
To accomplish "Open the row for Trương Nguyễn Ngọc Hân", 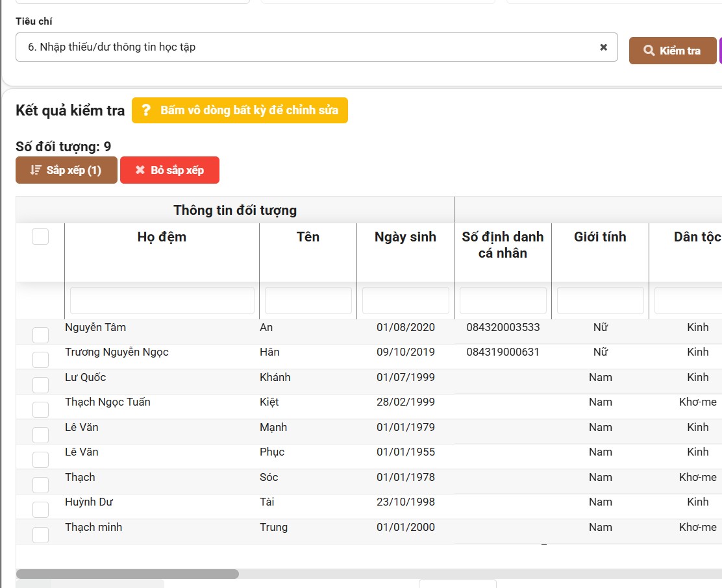I will pos(117,352).
